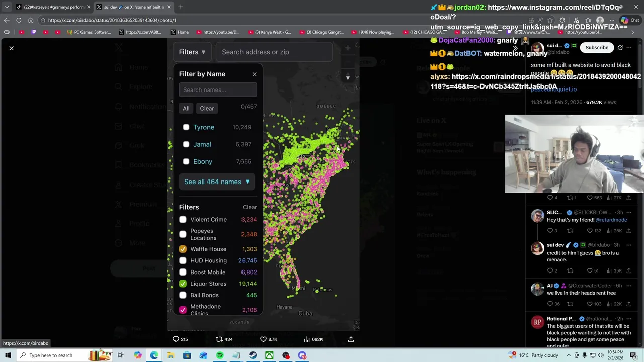Reload the current page
The height and width of the screenshot is (362, 644).
pyautogui.click(x=19, y=20)
